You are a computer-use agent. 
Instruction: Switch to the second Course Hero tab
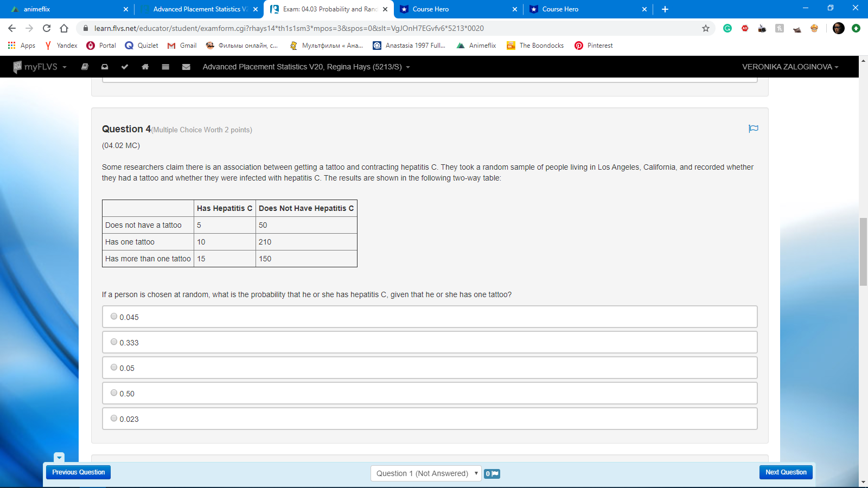(x=588, y=9)
